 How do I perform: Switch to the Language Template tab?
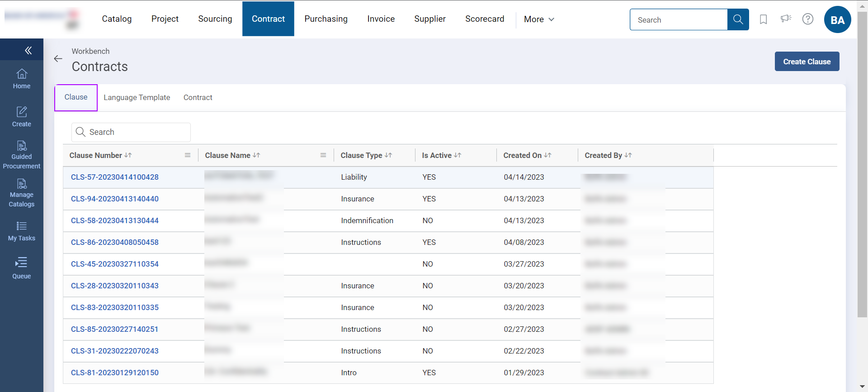click(137, 98)
